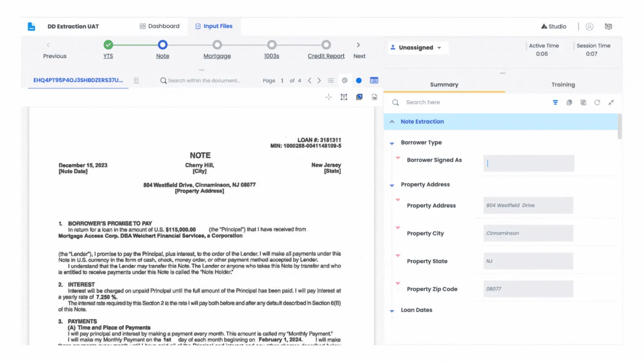Click the red marker beside Property State
Screen dimensions: 644x362
coord(398,255)
